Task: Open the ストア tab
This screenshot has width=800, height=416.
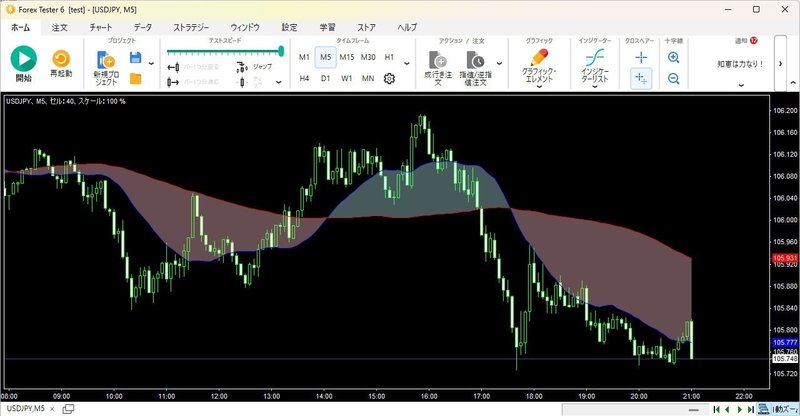Action: (366, 28)
